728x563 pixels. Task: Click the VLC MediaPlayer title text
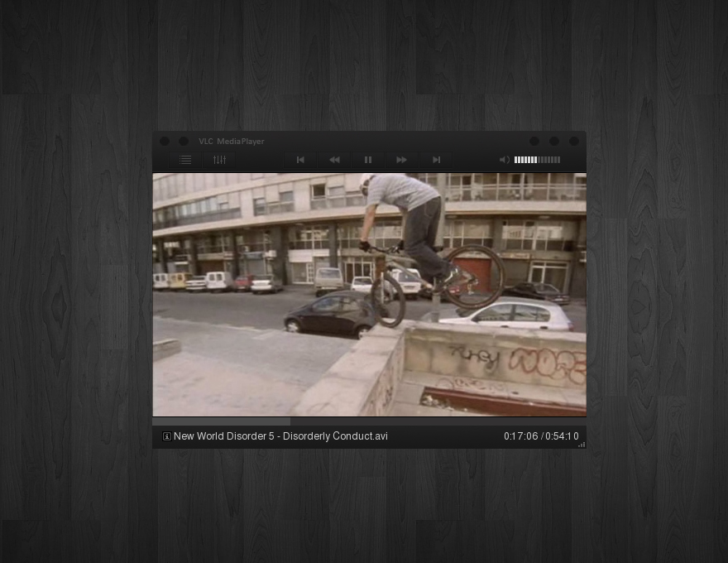click(231, 142)
